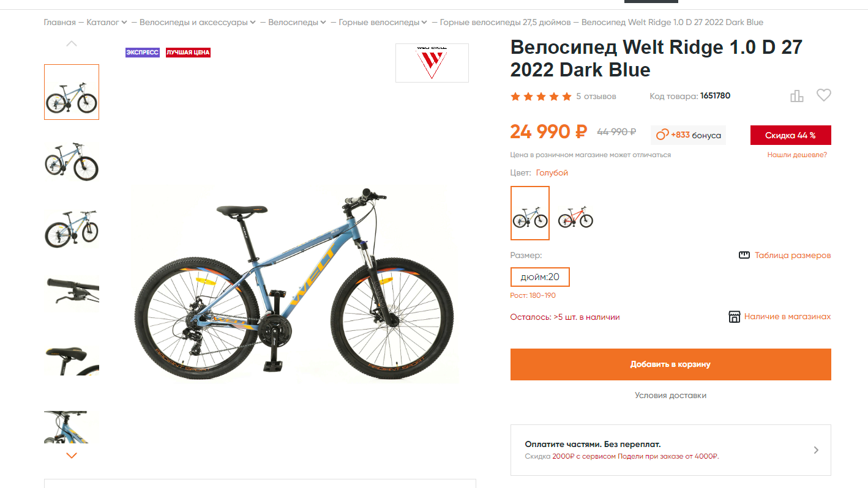Open Горные велосипеды 27,5 дюймов breadcrumb
Viewport: 868px width, 488px height.
click(505, 22)
